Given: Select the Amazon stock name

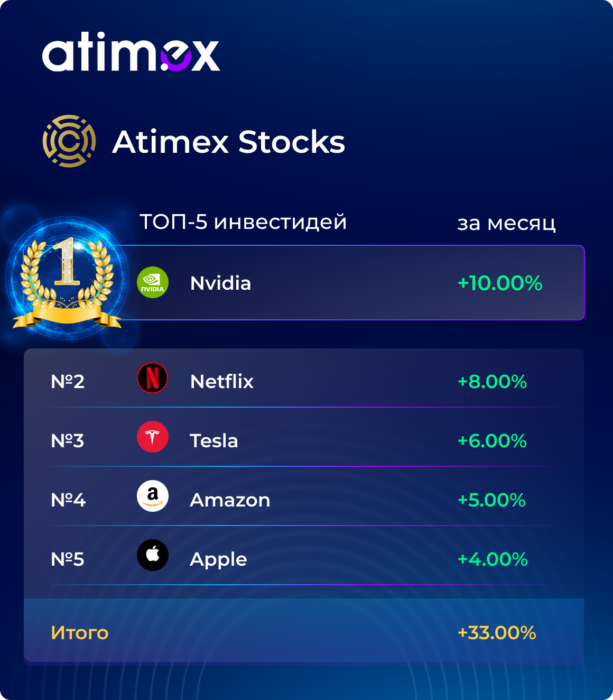Looking at the screenshot, I should [230, 500].
